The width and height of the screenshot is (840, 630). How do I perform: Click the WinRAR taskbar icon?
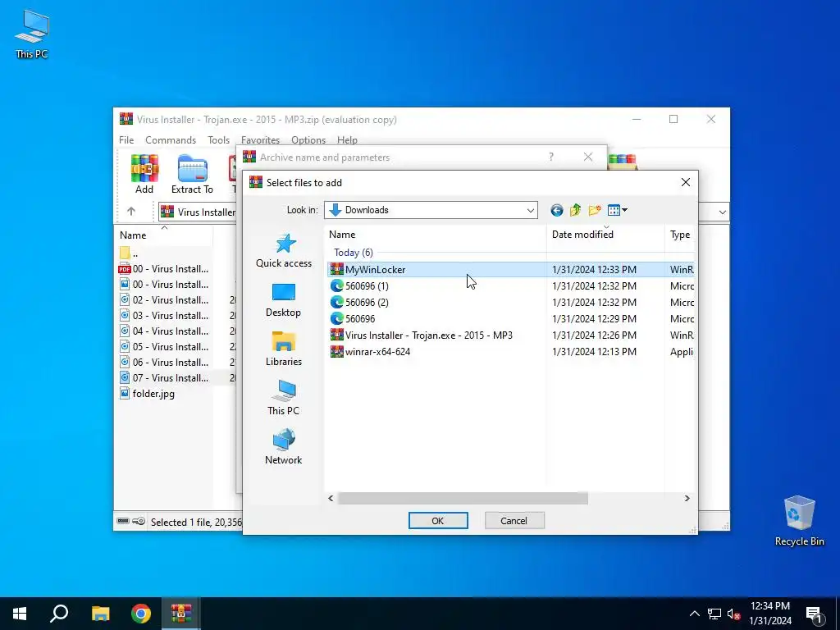181,614
